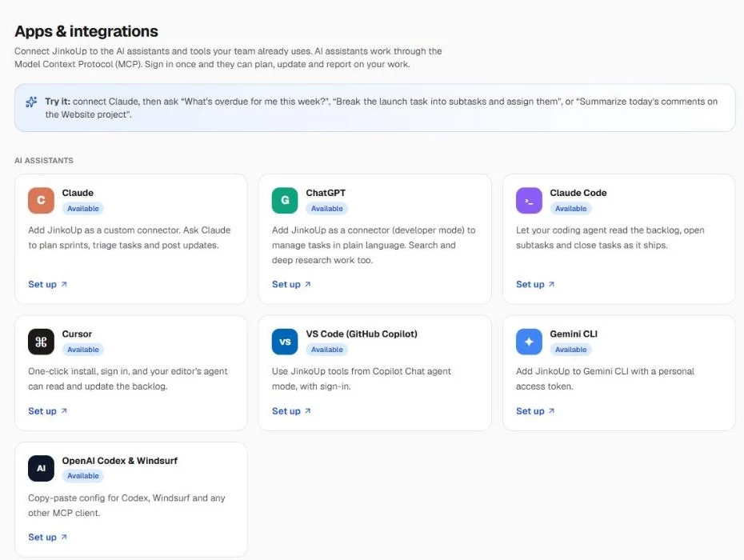Click the blue VS Code icon
Image resolution: width=744 pixels, height=560 pixels.
tap(285, 342)
